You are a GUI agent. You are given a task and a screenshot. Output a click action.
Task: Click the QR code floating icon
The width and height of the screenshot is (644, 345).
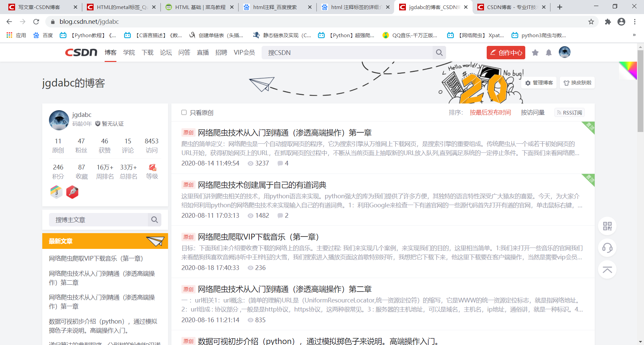coord(607,226)
